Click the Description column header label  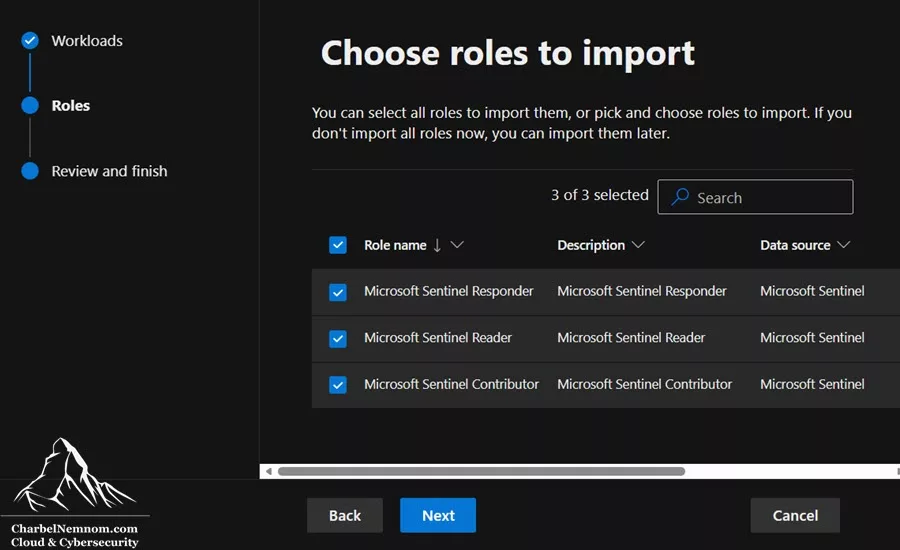pyautogui.click(x=591, y=245)
